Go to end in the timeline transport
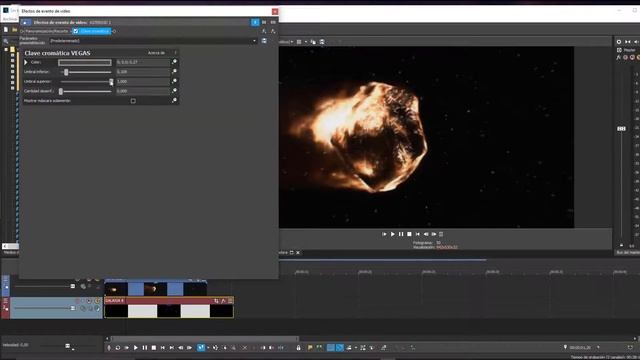The image size is (640, 360). (172, 348)
